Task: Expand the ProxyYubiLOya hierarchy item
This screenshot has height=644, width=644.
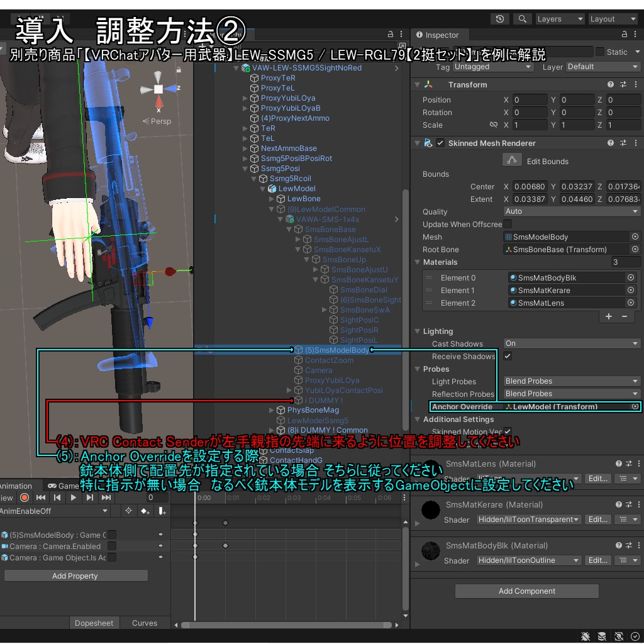Action: click(245, 98)
